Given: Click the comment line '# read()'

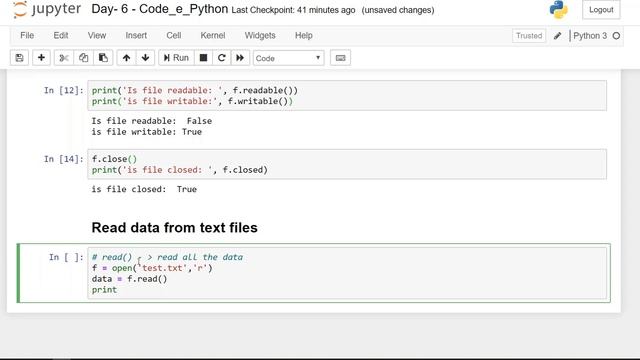Looking at the screenshot, I should (167, 257).
